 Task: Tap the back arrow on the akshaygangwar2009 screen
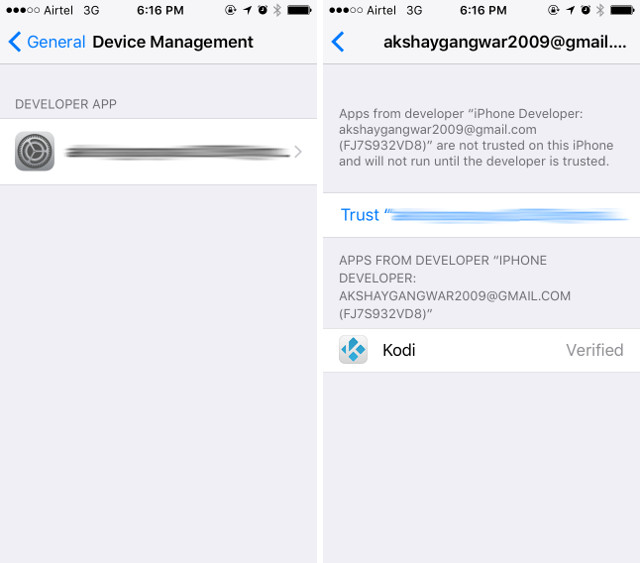click(338, 42)
